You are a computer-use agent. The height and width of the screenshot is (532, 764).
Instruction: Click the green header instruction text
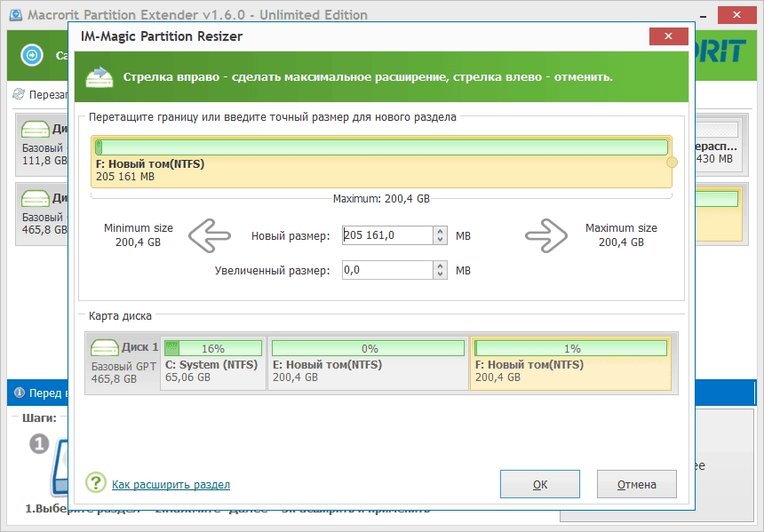point(368,77)
